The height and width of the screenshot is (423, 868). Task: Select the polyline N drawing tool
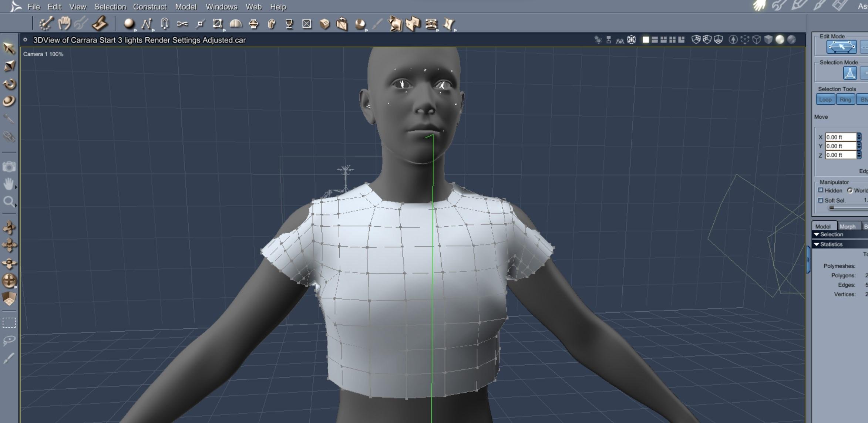pos(147,24)
